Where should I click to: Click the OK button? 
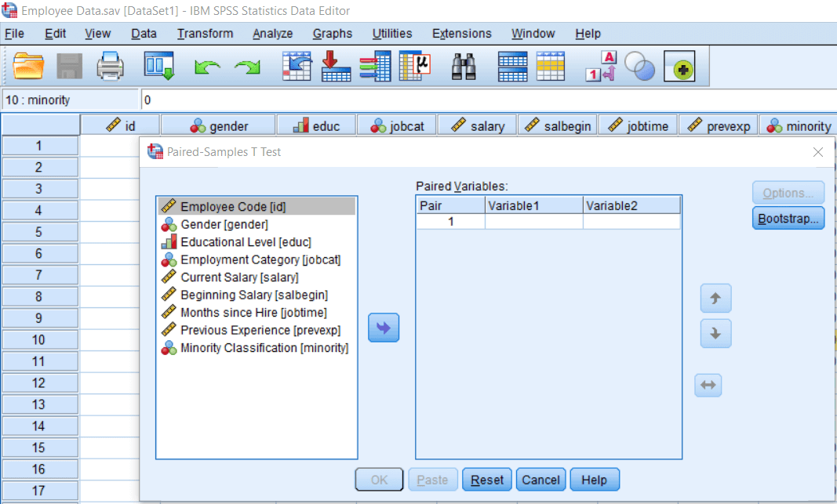(x=379, y=480)
